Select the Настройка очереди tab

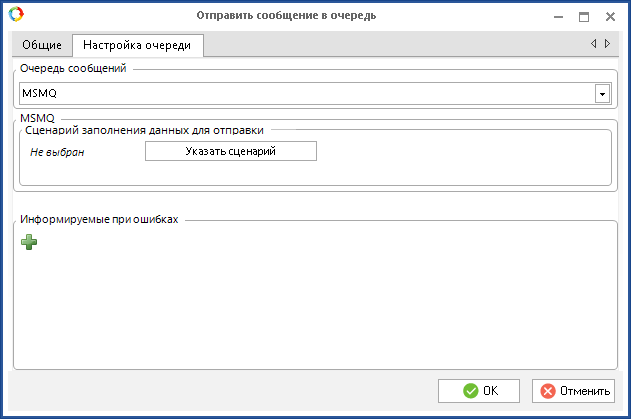[137, 45]
